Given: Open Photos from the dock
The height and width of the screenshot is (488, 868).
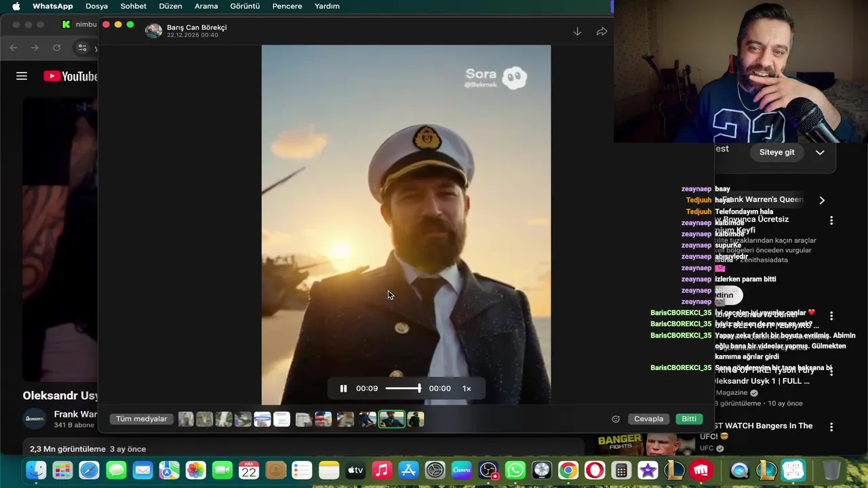Looking at the screenshot, I should click(x=195, y=470).
